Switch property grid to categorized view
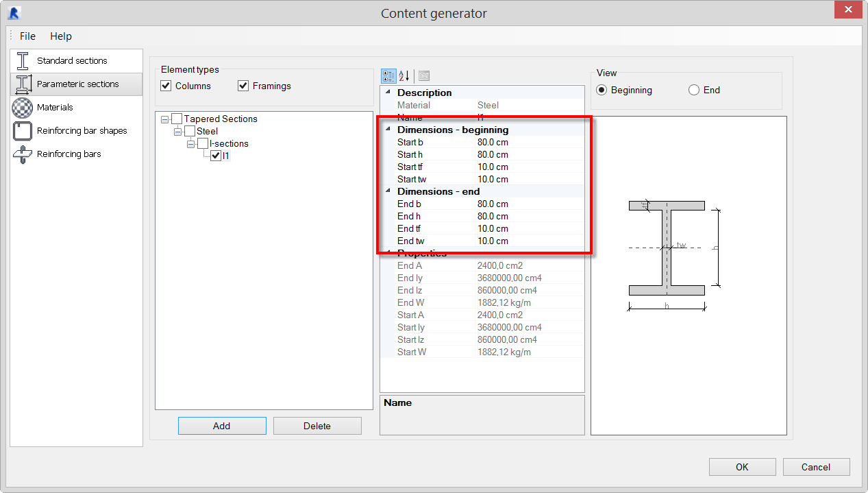The image size is (868, 493). point(388,75)
